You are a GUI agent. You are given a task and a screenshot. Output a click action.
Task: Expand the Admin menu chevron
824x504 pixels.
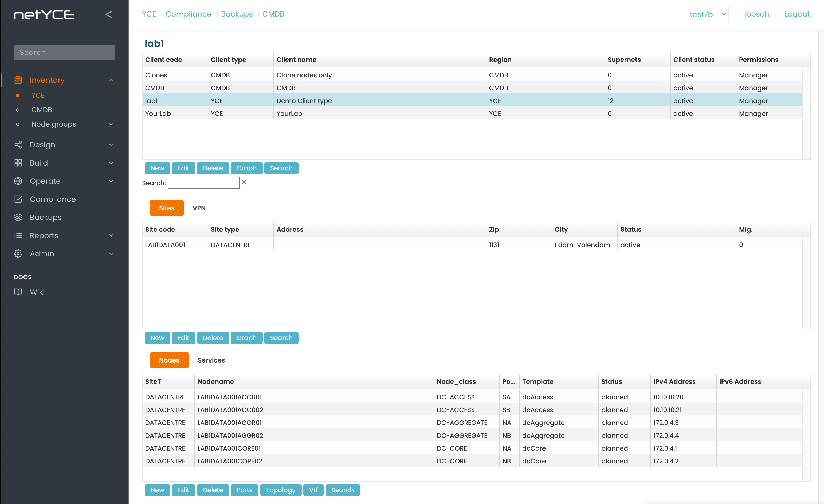pyautogui.click(x=111, y=254)
